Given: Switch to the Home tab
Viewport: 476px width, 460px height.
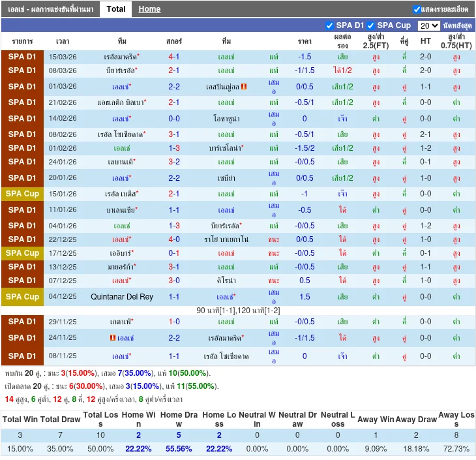Looking at the screenshot, I should [x=149, y=9].
